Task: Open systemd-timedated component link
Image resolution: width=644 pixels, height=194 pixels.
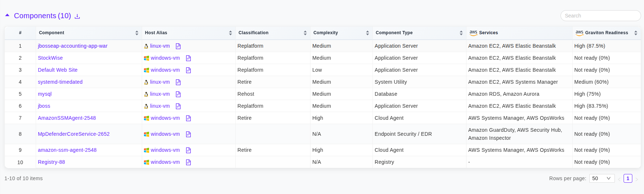Action: coord(60,82)
